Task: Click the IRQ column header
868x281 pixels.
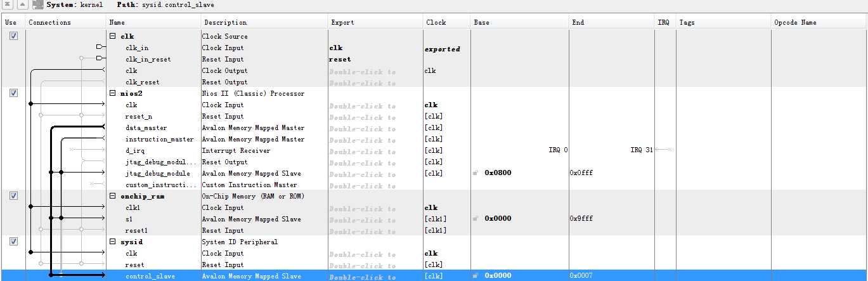Action: click(x=665, y=22)
